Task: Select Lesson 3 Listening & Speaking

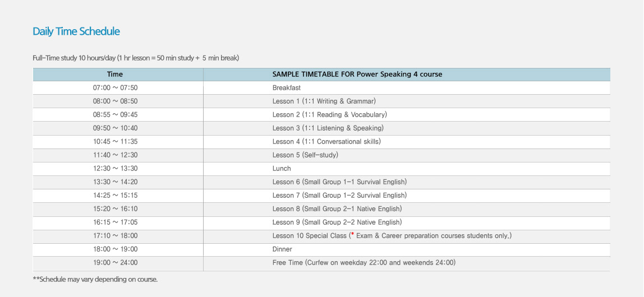Action: tap(328, 128)
